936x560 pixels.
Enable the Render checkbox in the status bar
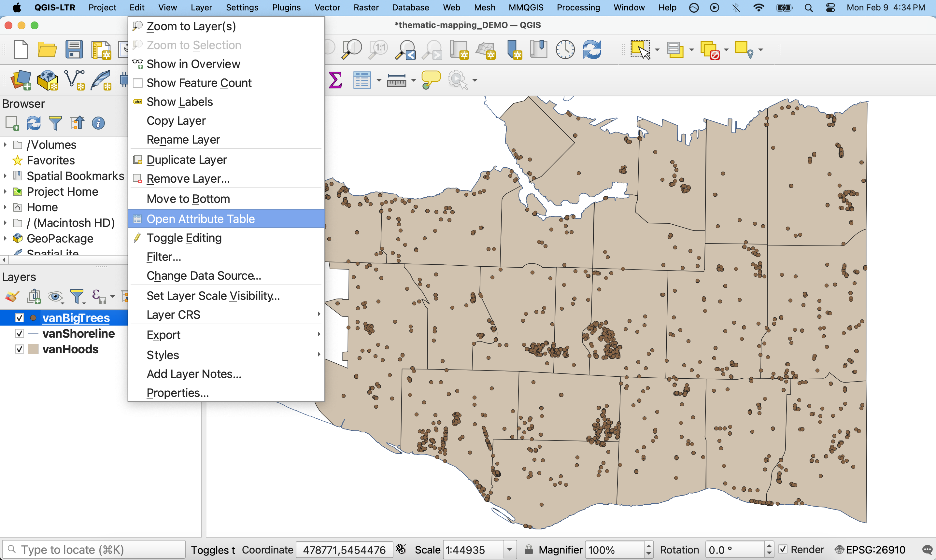tap(784, 550)
